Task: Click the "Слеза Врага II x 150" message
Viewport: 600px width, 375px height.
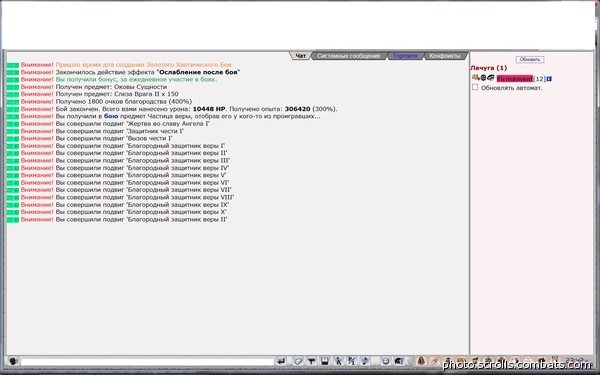Action: click(x=117, y=94)
